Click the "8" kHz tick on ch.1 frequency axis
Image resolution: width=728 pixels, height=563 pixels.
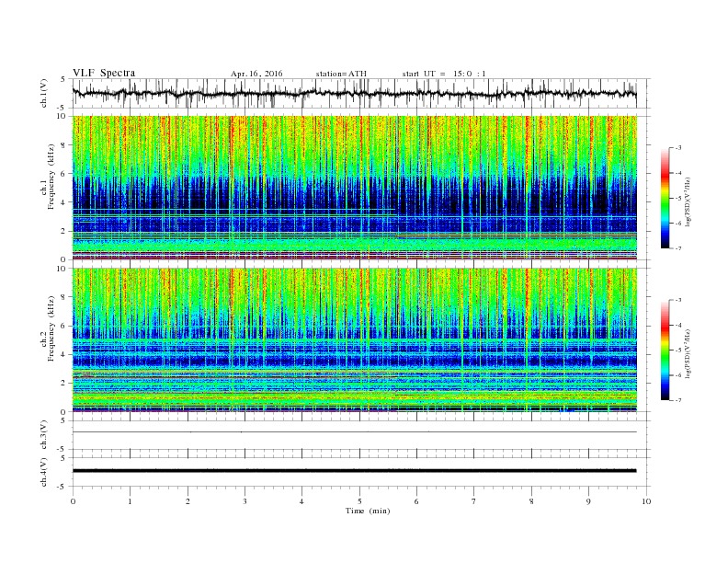(x=64, y=145)
